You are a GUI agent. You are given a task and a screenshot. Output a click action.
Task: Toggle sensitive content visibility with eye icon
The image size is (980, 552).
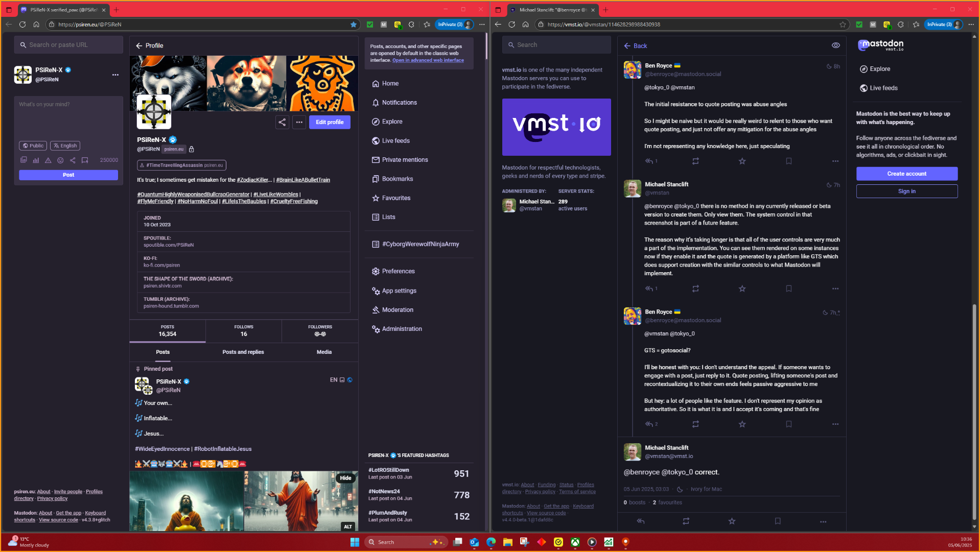click(x=836, y=45)
